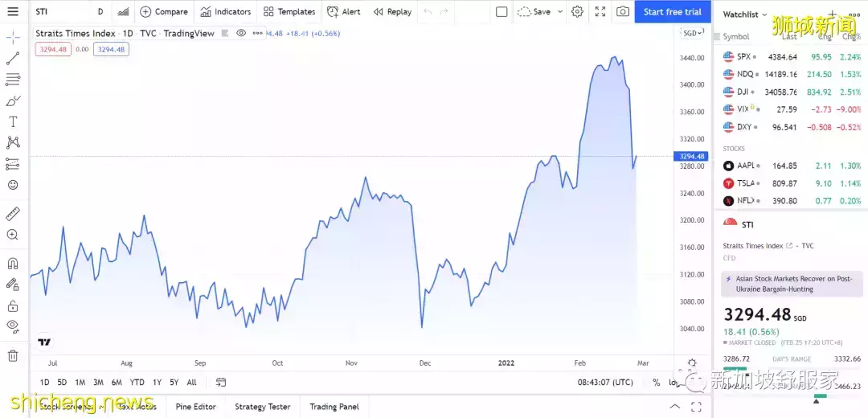Take a chart snapshot with camera icon

(x=623, y=12)
